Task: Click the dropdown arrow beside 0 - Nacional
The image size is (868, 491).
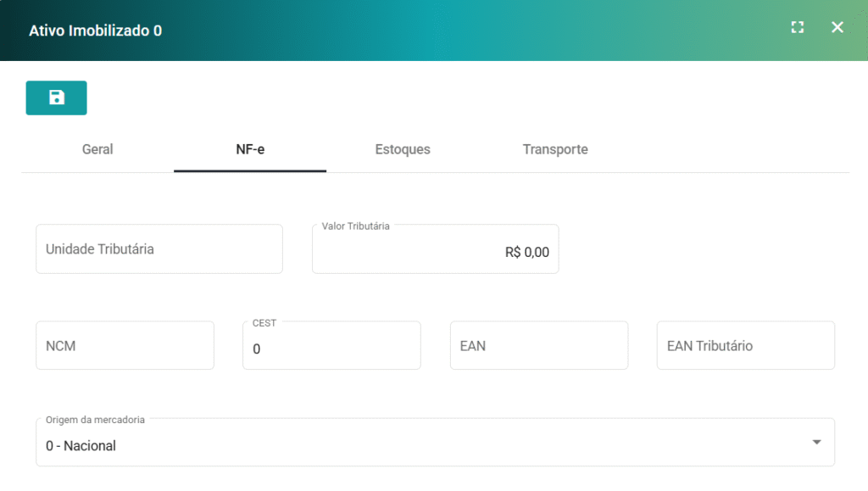Action: [x=816, y=443]
